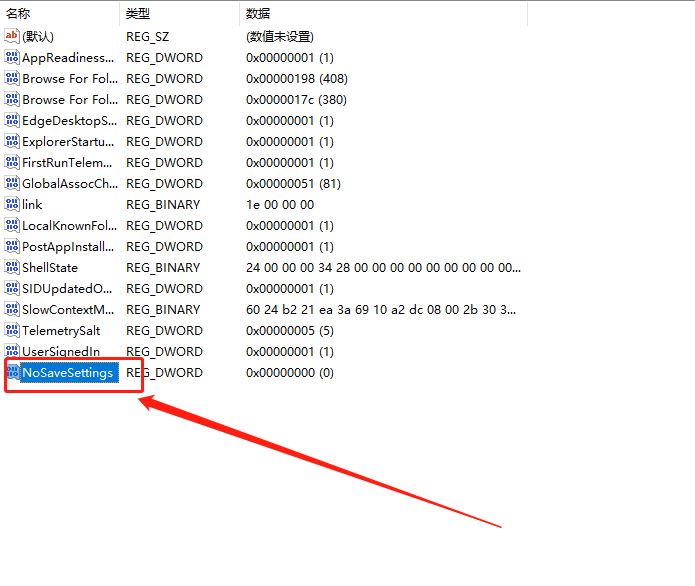
Task: Click the 0x00000198 (408) data value
Action: (297, 78)
